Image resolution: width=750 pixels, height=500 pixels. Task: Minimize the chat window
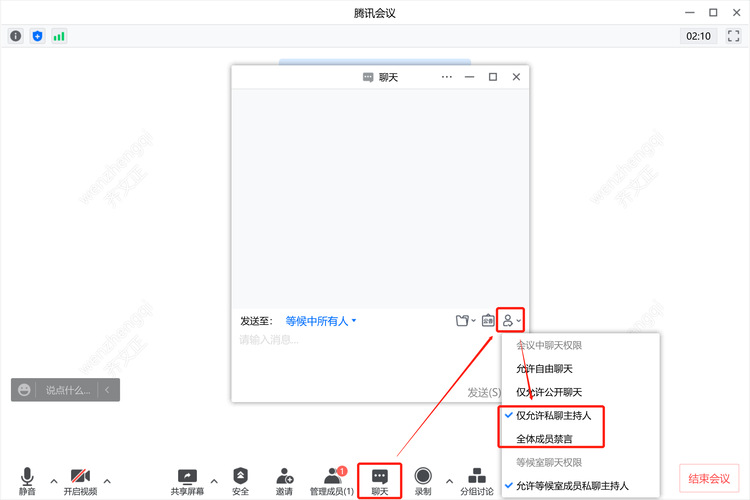[470, 77]
